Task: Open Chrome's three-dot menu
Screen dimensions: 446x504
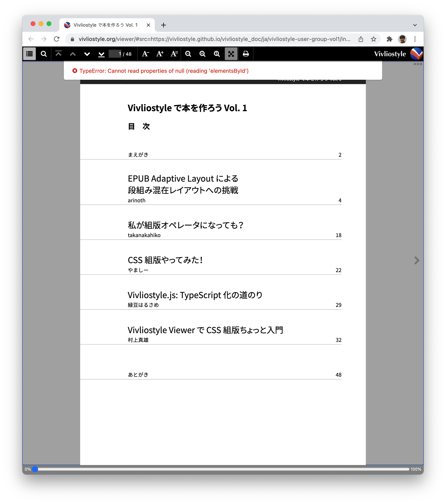Action: [415, 39]
